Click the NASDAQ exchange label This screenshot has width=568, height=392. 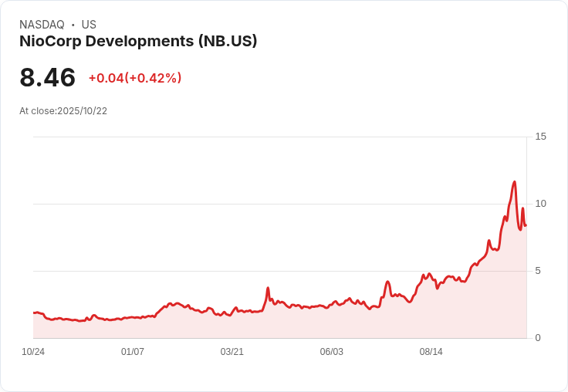[42, 25]
